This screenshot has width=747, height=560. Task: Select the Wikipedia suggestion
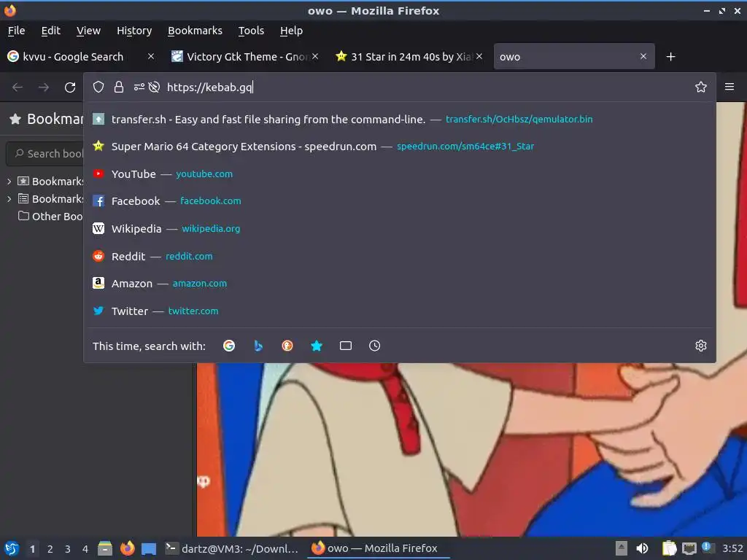(x=399, y=228)
